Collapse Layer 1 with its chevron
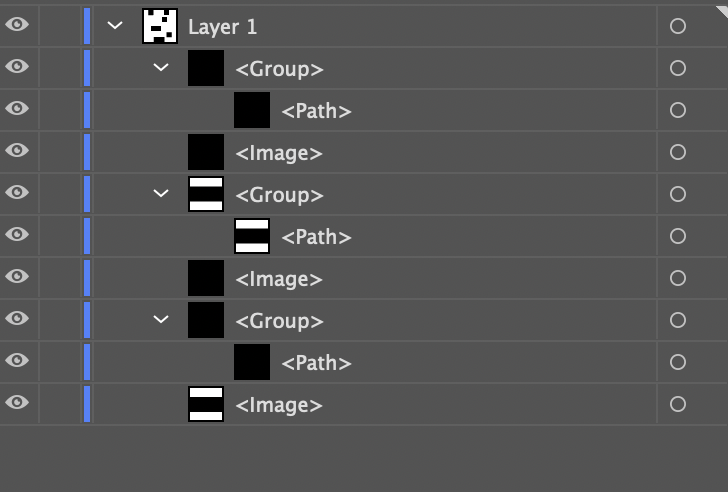The image size is (728, 492). tap(115, 27)
